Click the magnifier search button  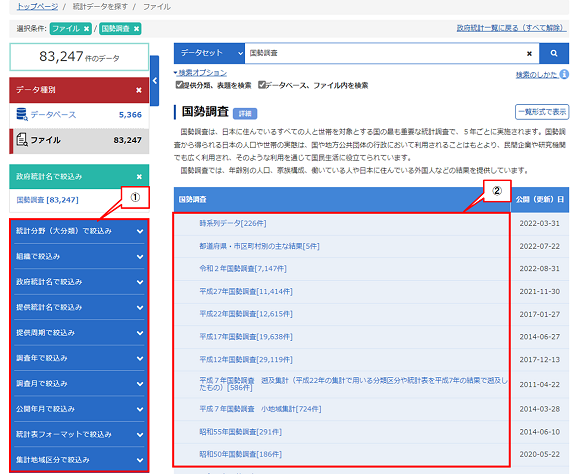(554, 53)
